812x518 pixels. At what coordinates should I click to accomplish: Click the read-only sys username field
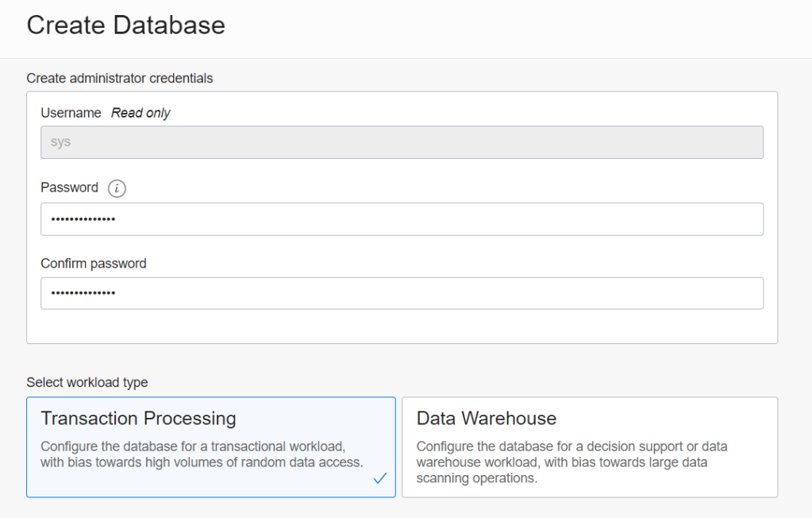tap(402, 142)
